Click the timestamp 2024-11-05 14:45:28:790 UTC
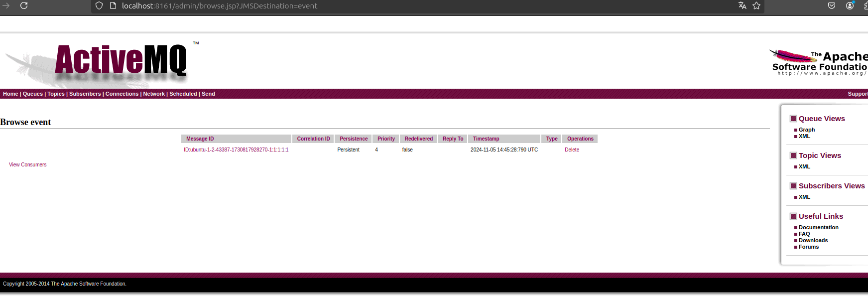This screenshot has width=868, height=302. (x=504, y=150)
